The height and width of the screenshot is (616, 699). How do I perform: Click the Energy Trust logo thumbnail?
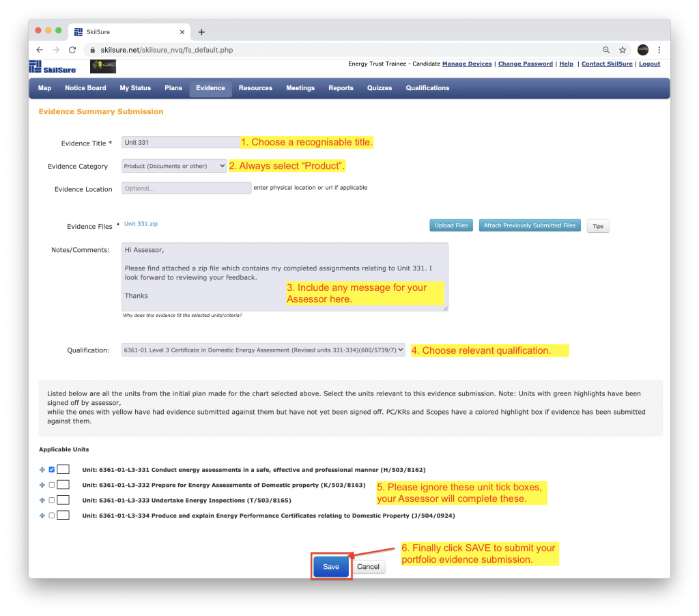[x=103, y=66]
